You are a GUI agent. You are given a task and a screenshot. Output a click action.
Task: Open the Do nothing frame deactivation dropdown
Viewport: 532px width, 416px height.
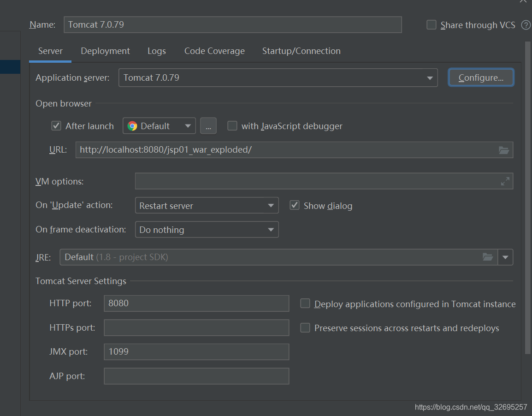click(207, 230)
